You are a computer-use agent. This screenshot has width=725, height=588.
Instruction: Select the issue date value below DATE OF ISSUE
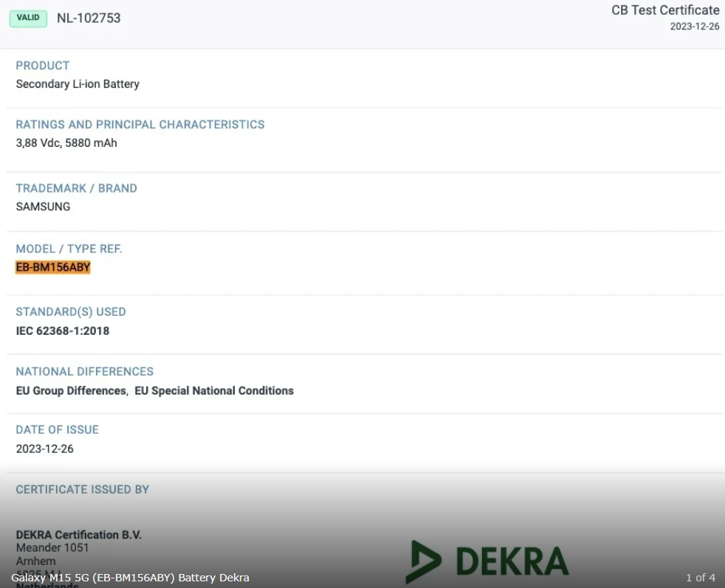tap(45, 449)
